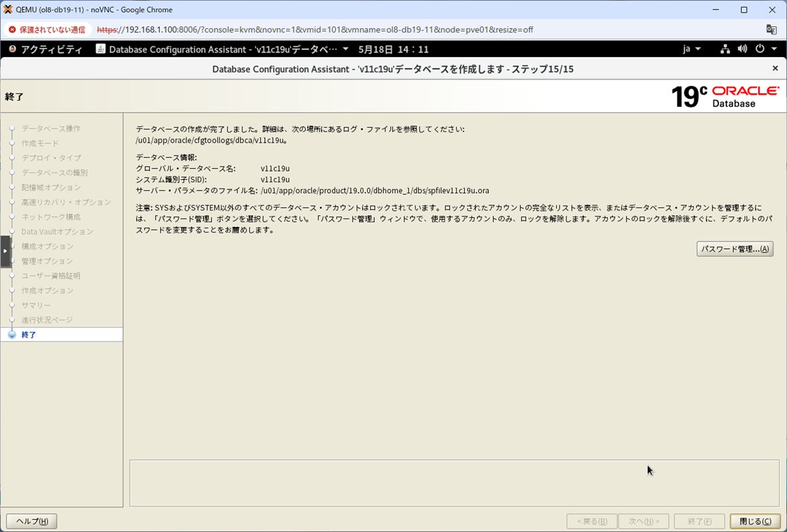Select the 作成モード step
The height and width of the screenshot is (532, 787).
coord(40,143)
